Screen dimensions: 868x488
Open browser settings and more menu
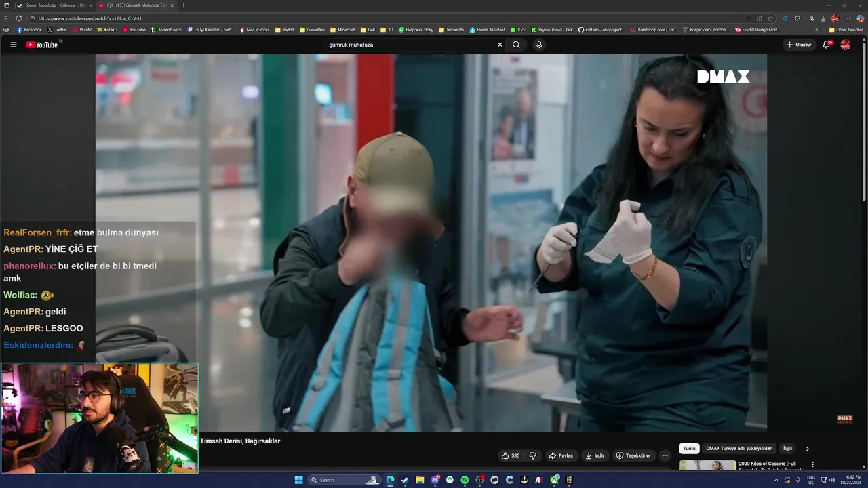coord(848,18)
